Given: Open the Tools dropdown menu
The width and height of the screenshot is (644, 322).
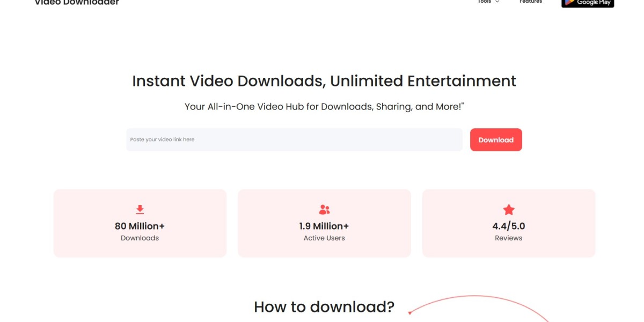Looking at the screenshot, I should point(488,2).
